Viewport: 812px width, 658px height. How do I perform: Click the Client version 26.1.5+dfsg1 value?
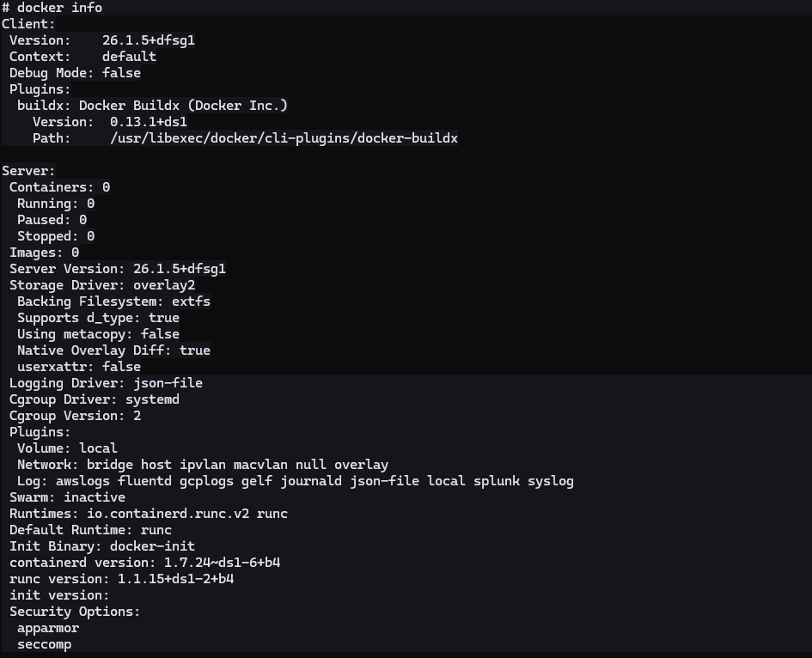click(x=142, y=40)
